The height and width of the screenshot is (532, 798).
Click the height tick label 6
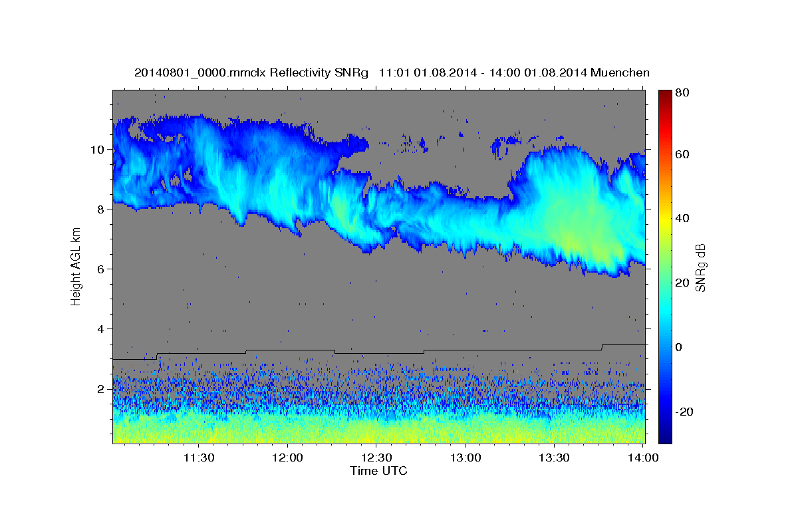pyautogui.click(x=102, y=269)
